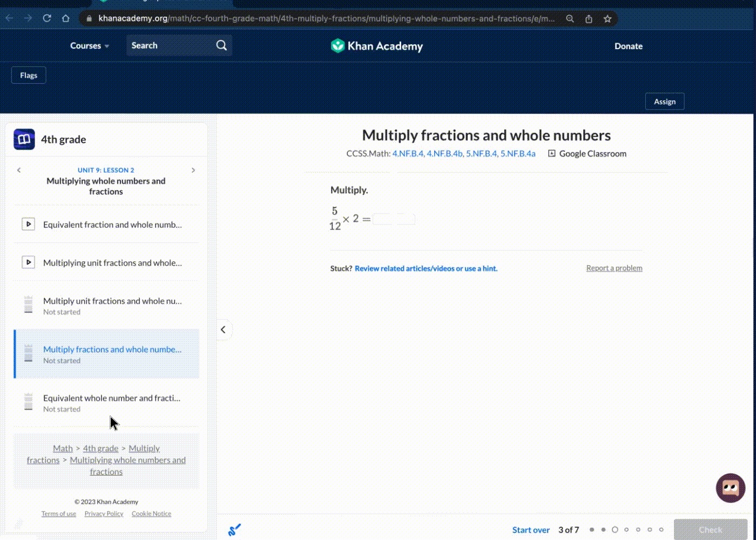
Task: Open Equivalent whole number and fracti exercise
Action: point(106,403)
